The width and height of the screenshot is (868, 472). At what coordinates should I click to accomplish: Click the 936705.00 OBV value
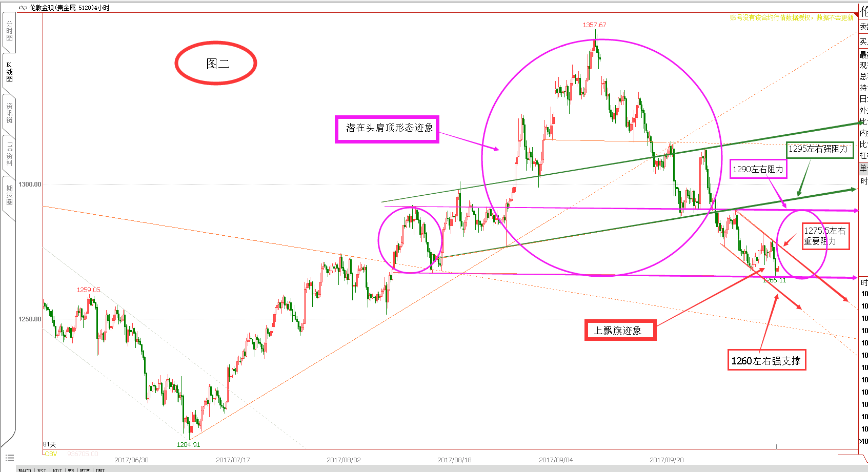83,454
